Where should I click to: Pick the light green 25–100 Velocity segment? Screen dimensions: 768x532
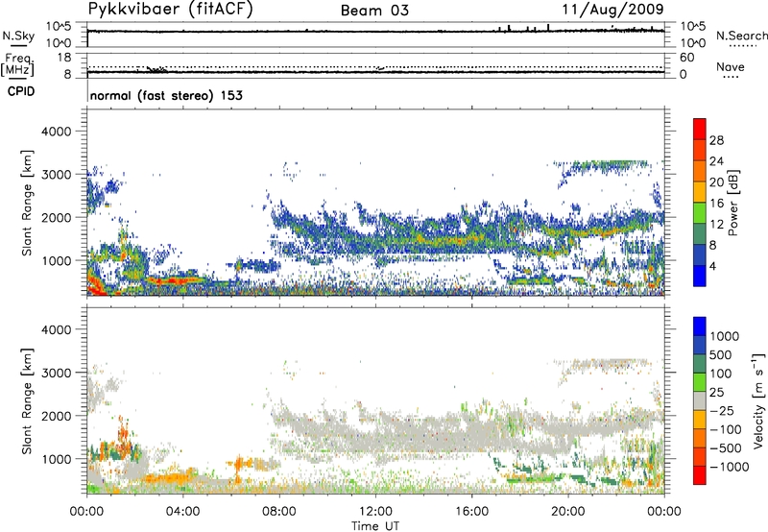(700, 382)
